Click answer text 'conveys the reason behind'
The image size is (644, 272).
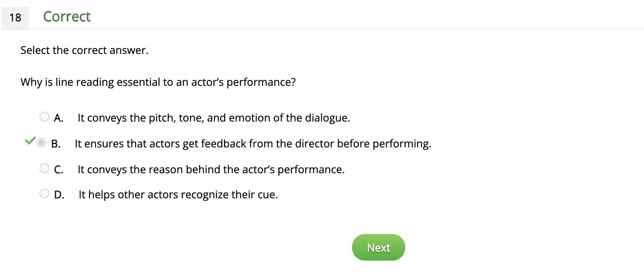pos(211,169)
